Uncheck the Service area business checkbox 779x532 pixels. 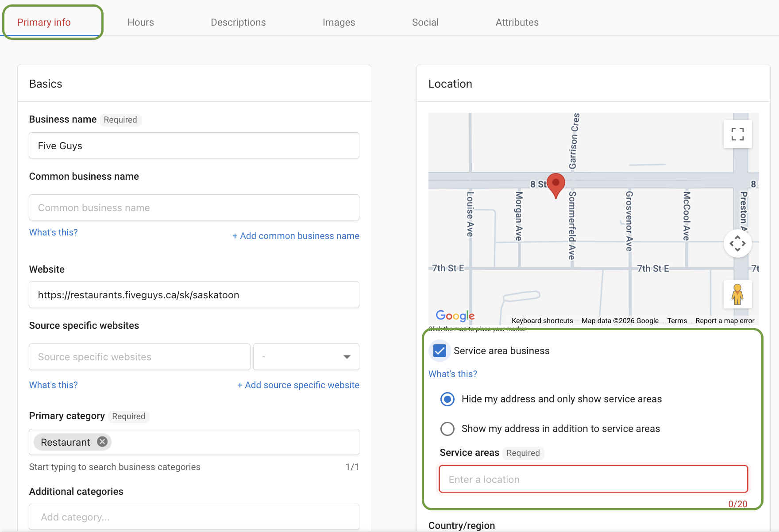point(440,351)
